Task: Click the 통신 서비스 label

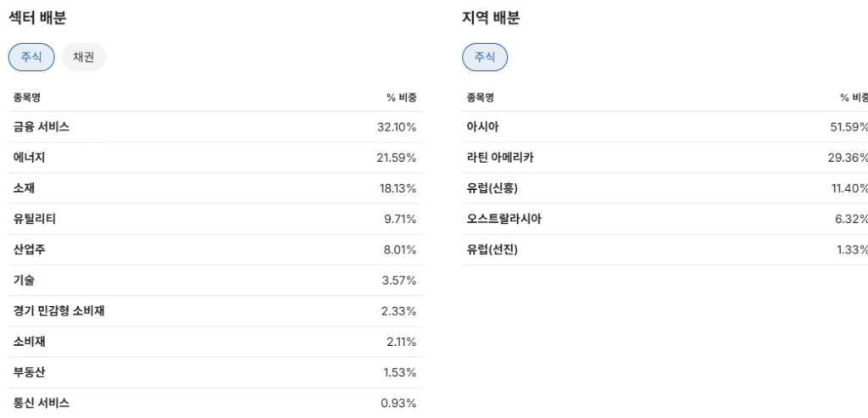Action: [x=42, y=403]
